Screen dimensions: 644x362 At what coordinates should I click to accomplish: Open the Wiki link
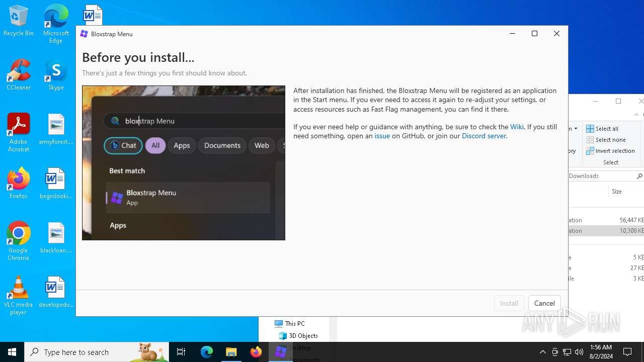pos(517,127)
